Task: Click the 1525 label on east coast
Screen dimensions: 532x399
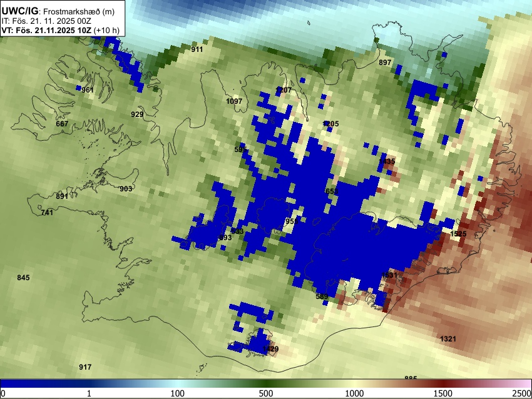Action: (458, 234)
